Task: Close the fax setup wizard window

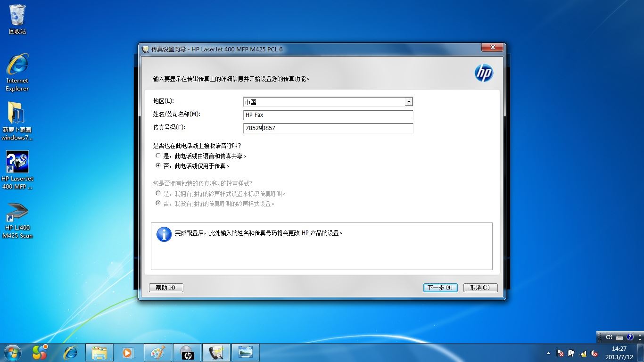Action: click(x=493, y=48)
